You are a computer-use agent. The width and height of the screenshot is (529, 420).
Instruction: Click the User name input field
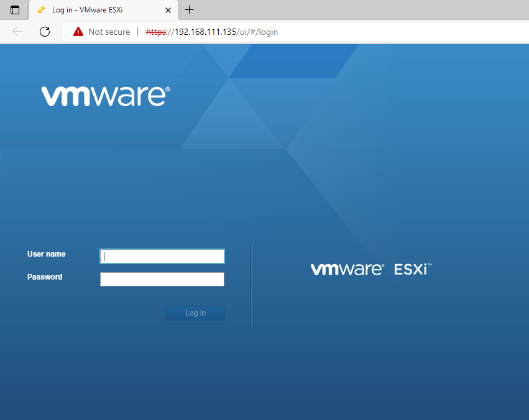tap(162, 256)
